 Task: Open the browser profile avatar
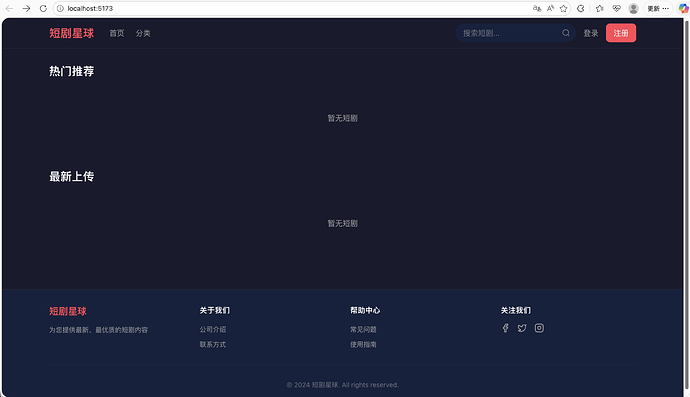click(x=634, y=8)
